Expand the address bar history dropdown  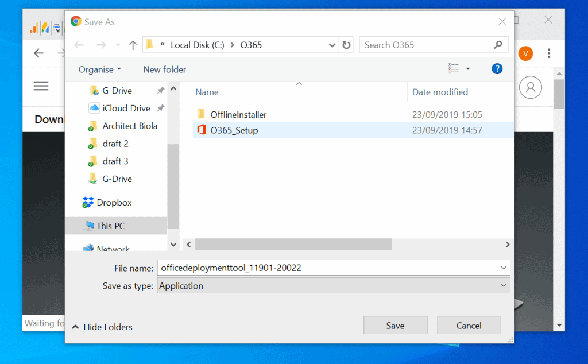[332, 45]
